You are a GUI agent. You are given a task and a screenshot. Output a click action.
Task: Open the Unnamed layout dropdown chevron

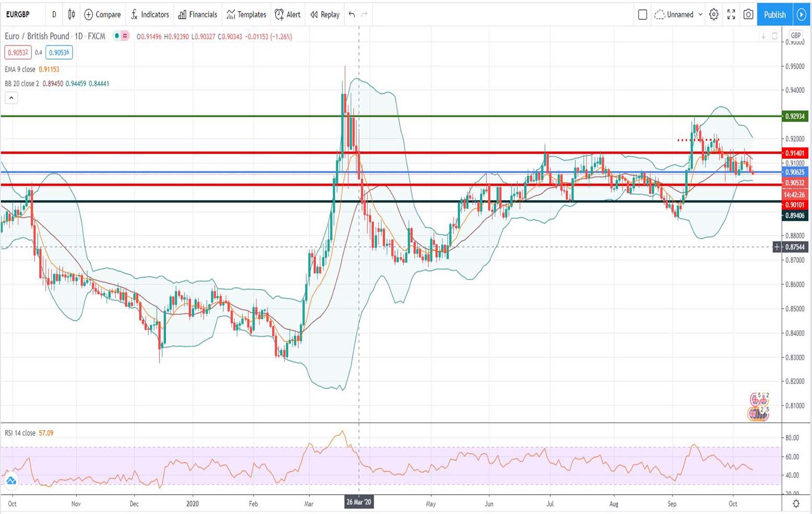click(700, 15)
